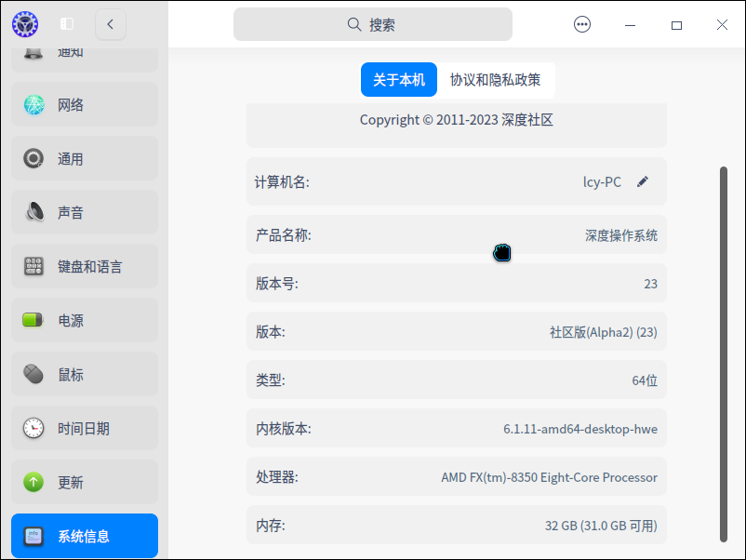Screen dimensions: 746x560
Task: Click the kernel version 6.1.11-amd64-desktop-hwe
Action: pyautogui.click(x=580, y=429)
